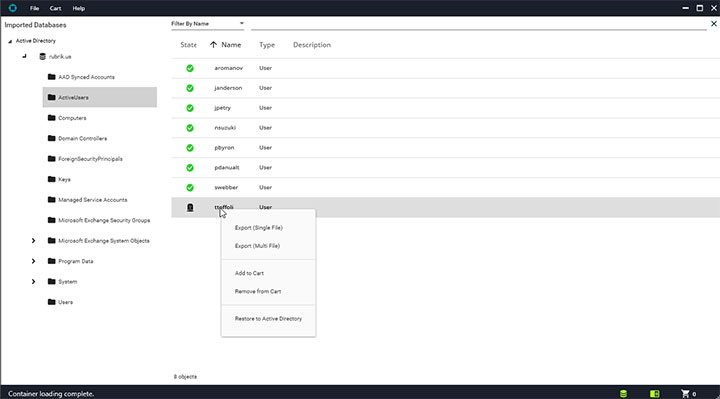Click green state check for pbyron
720x399 pixels.
[x=190, y=148]
